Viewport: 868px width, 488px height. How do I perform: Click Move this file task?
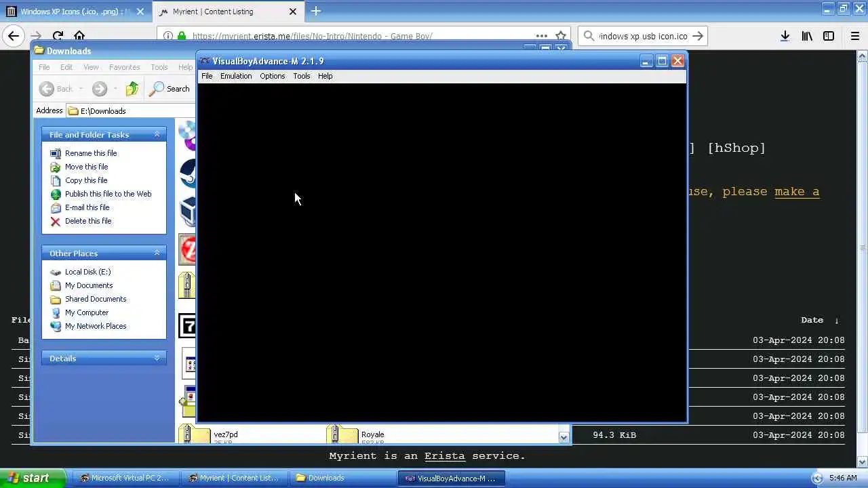pyautogui.click(x=86, y=167)
